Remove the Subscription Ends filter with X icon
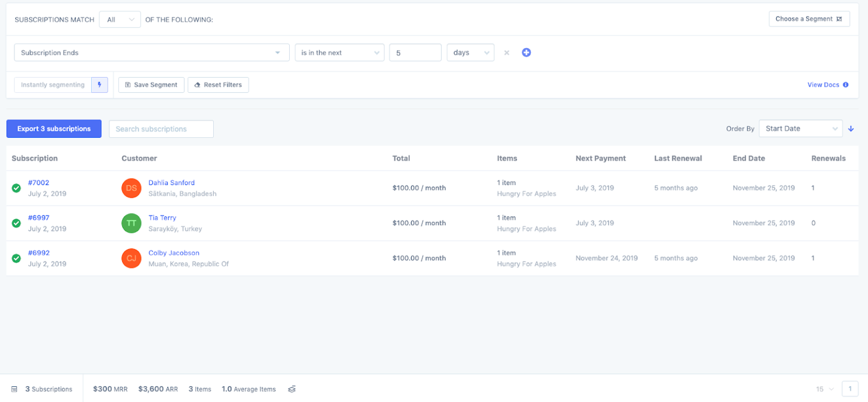Viewport: 868px width, 402px height. point(506,52)
